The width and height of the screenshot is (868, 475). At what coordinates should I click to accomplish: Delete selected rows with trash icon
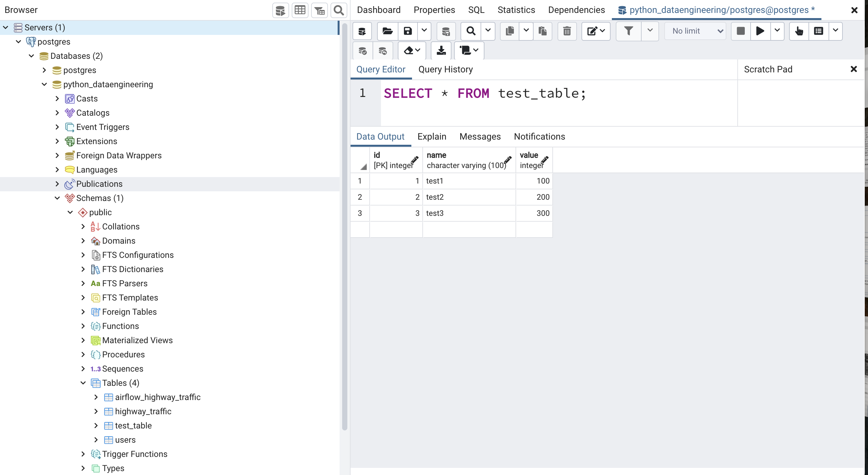tap(567, 31)
